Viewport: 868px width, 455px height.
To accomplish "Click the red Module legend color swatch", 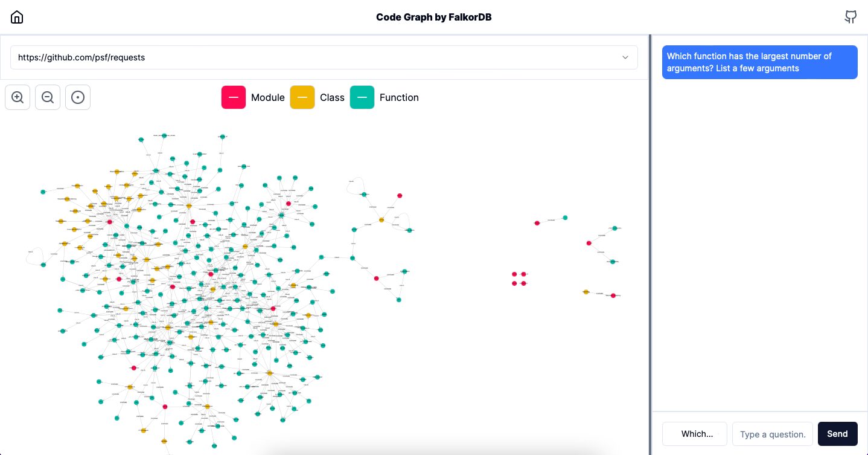I will [234, 97].
